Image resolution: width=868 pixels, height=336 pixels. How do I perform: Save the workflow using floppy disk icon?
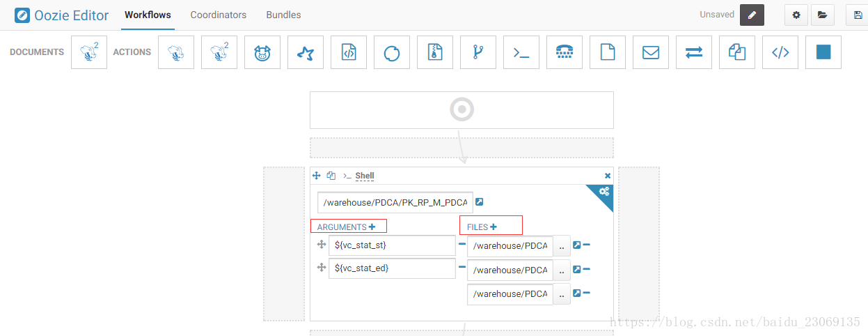pos(858,15)
